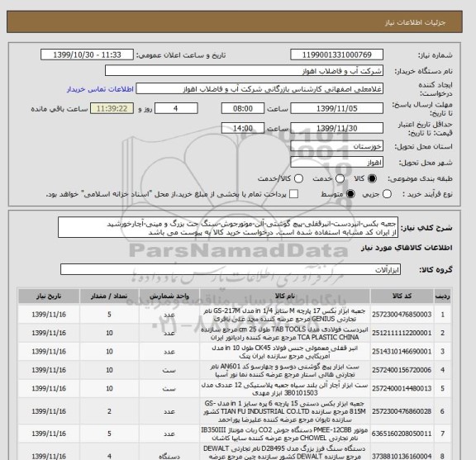
Task: Toggle the Islamic treasury payment checkbox
Action: coord(293,194)
